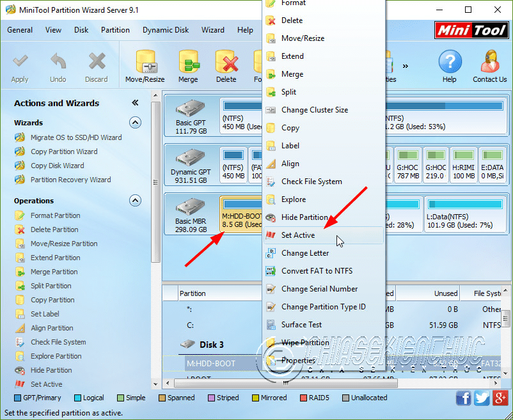Choose Change Partition Type ID
The width and height of the screenshot is (513, 420).
tap(323, 307)
